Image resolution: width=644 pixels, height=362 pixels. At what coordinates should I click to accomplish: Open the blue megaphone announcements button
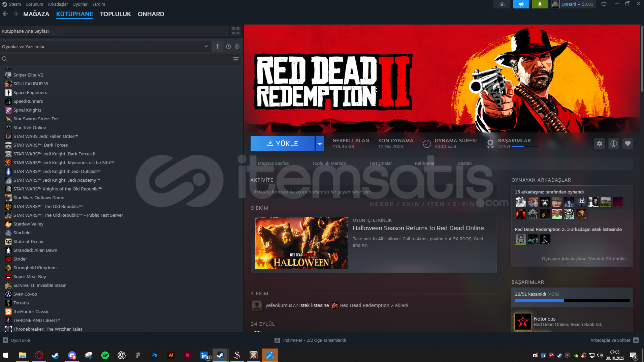point(521,4)
